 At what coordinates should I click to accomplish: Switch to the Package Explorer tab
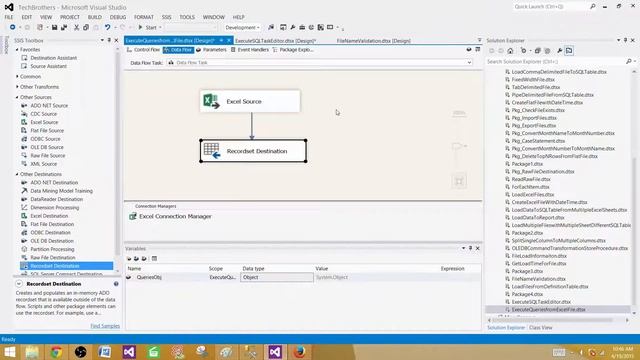(293, 50)
